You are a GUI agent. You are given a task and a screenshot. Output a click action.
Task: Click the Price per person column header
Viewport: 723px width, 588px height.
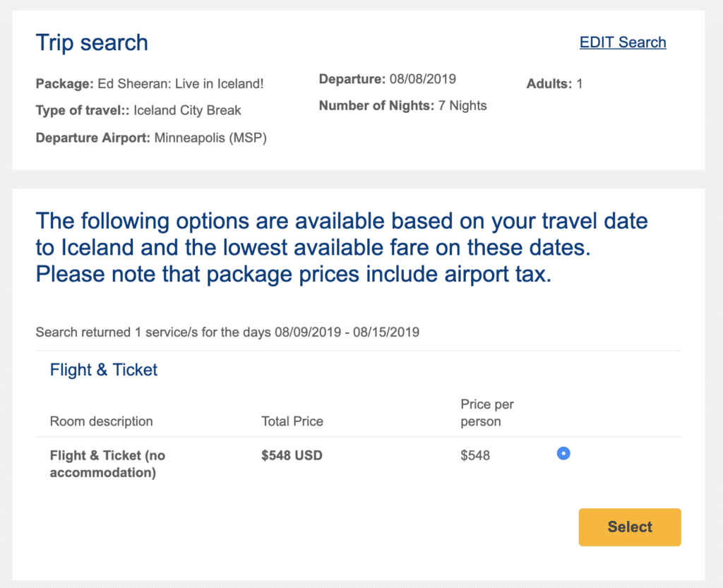click(x=487, y=413)
